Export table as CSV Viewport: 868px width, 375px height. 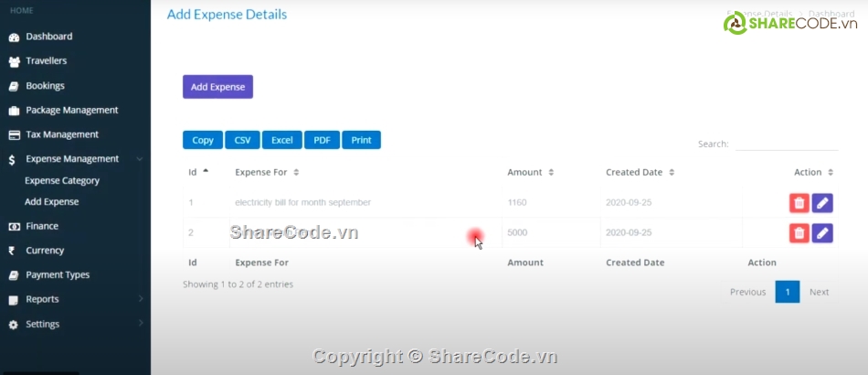[x=242, y=140]
